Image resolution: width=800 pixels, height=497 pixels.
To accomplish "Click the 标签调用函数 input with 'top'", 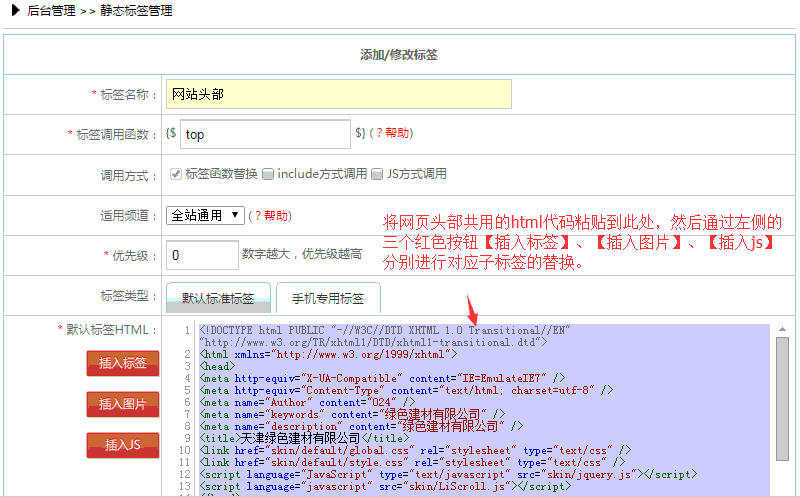I will click(x=264, y=134).
